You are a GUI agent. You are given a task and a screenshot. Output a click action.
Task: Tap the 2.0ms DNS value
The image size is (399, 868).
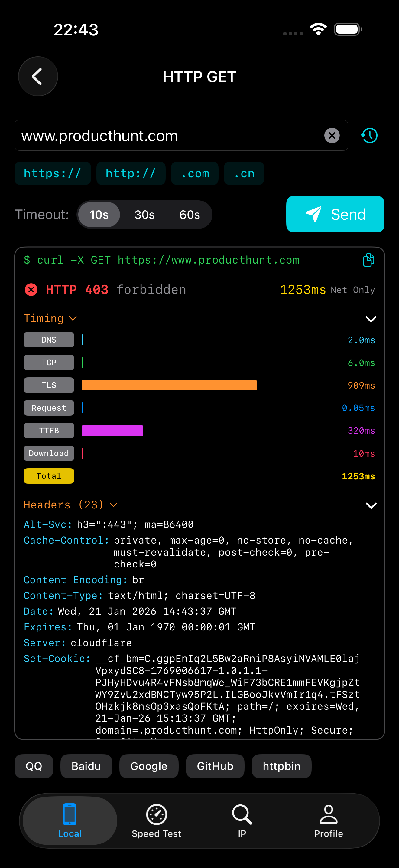(x=361, y=340)
